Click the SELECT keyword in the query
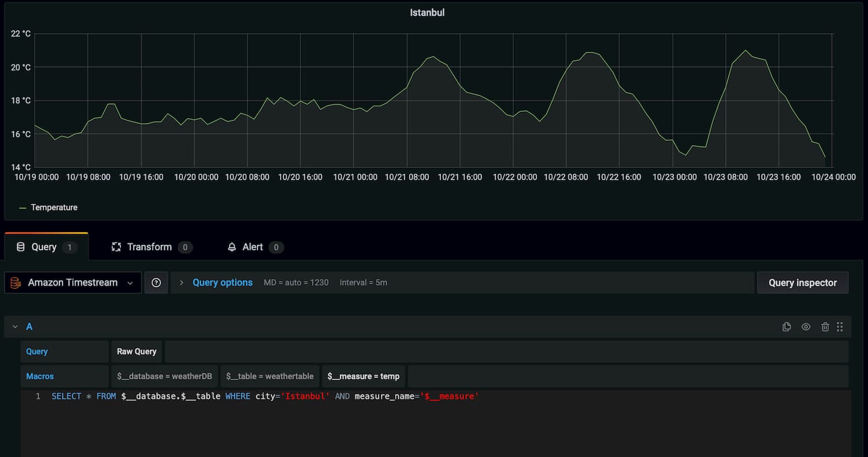868x457 pixels. 67,397
